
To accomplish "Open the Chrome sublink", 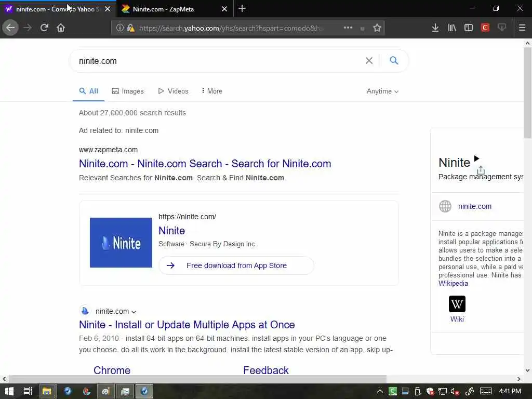I will click(112, 370).
